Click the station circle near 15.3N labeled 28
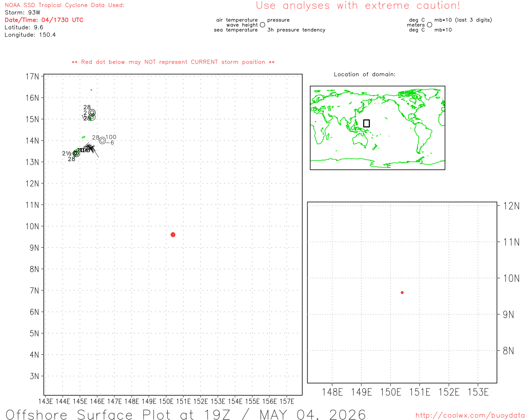Screen dimensions: 525x420 coord(92,112)
